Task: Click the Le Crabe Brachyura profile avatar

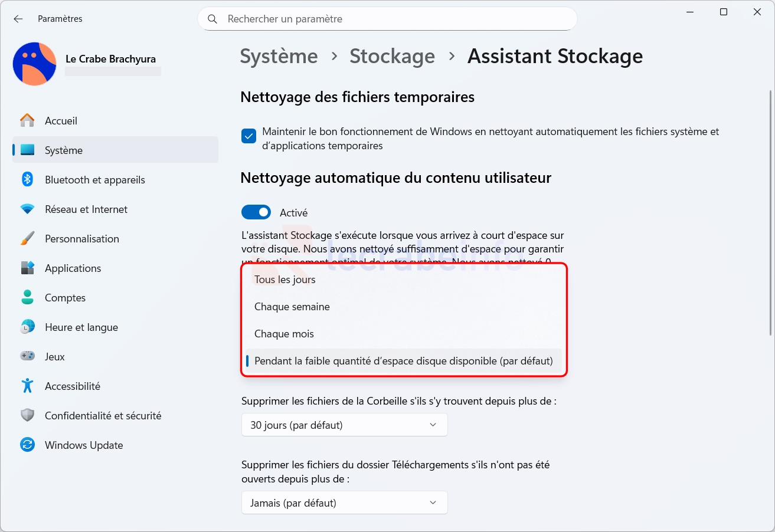Action: [x=34, y=64]
